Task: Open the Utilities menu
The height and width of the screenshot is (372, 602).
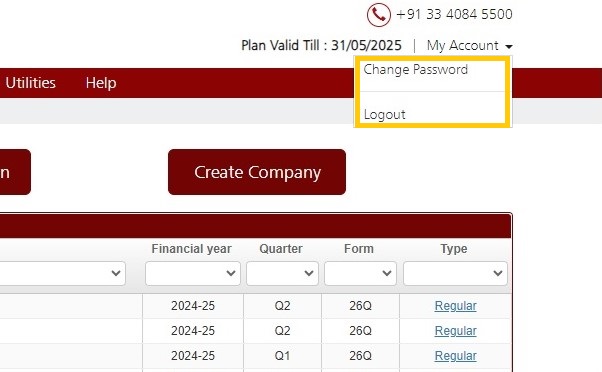Action: coord(30,83)
